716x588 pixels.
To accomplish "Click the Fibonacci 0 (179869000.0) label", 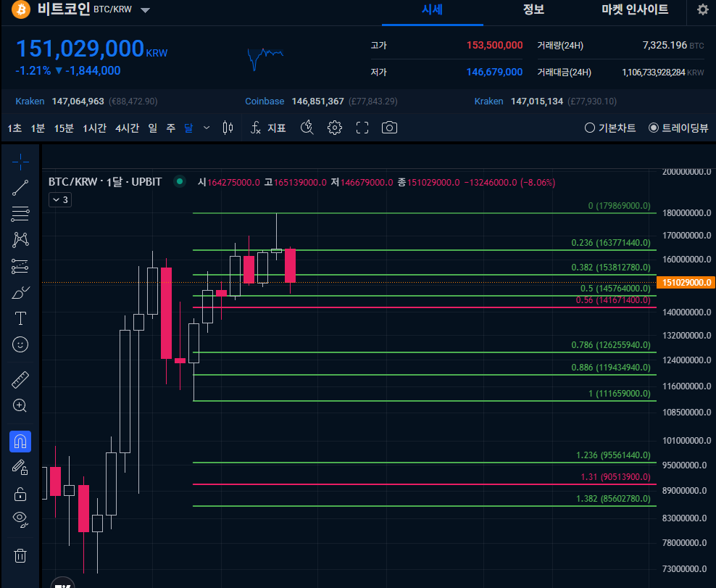I will 619,206.
